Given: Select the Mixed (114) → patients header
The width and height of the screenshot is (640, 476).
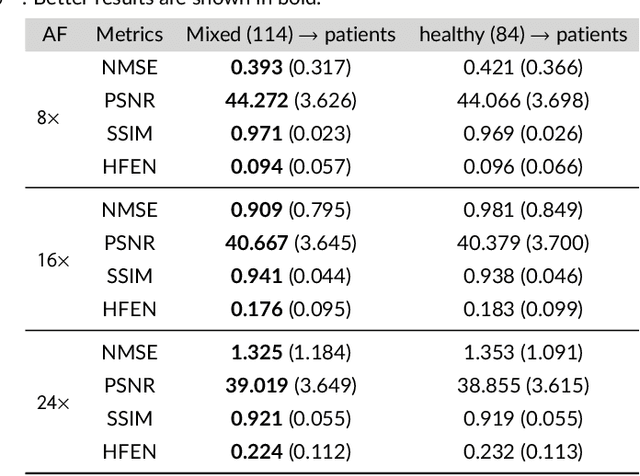Looking at the screenshot, I should tap(291, 34).
